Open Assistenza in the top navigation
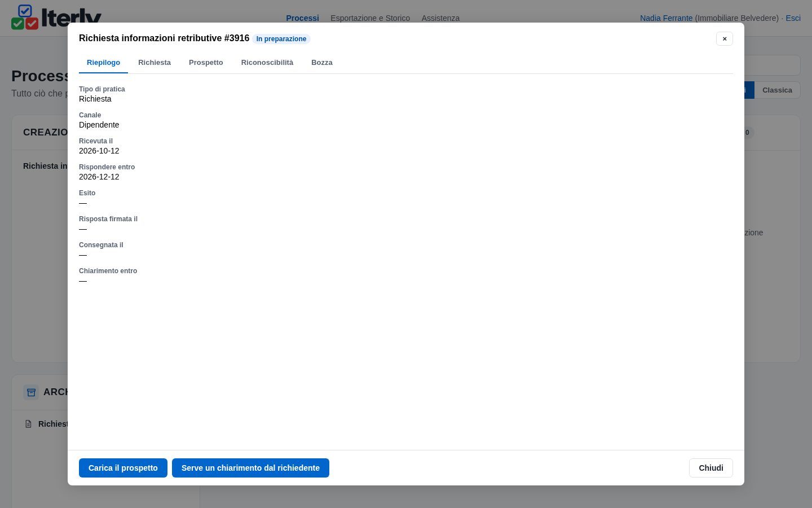Viewport: 812px width, 508px height. click(x=440, y=18)
